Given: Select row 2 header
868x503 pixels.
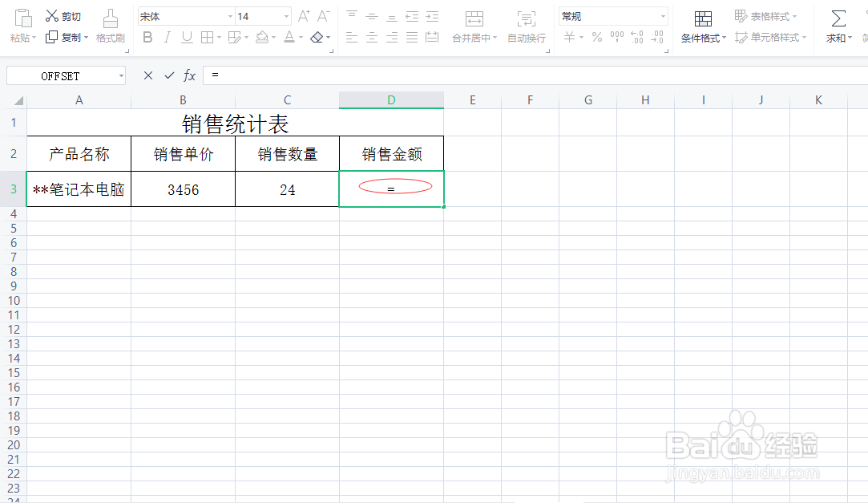Looking at the screenshot, I should 14,154.
